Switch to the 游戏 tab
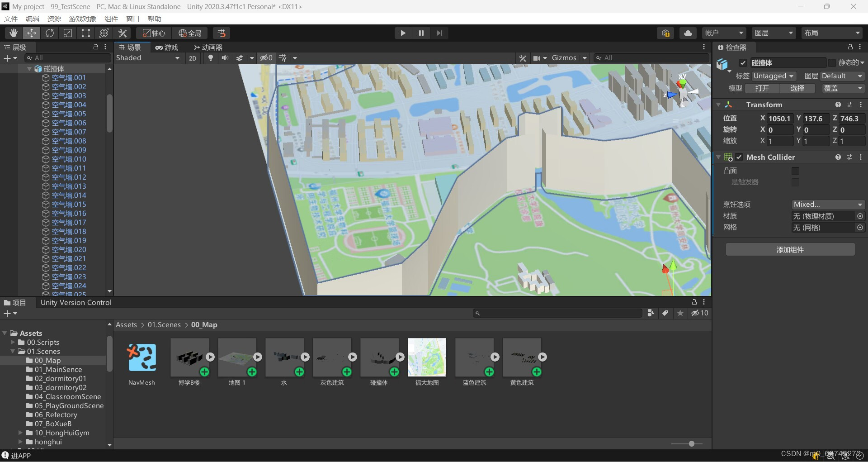This screenshot has height=462, width=868. 167,48
